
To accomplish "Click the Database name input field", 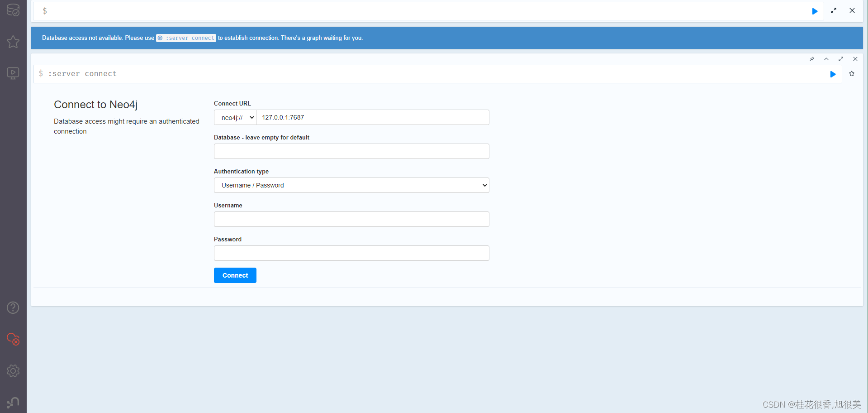I will tap(351, 151).
